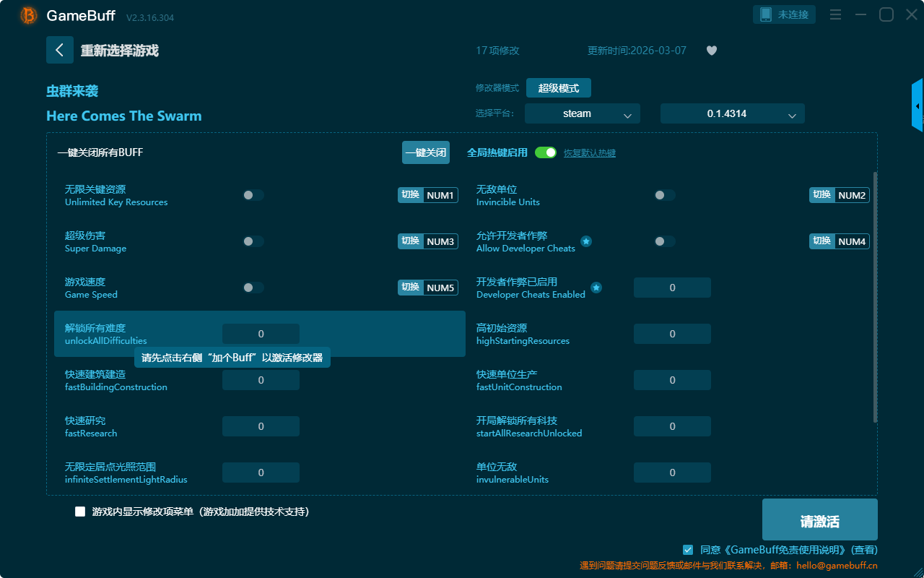Select the 超级模式 modifier mode tab
This screenshot has height=578, width=924.
[x=558, y=88]
